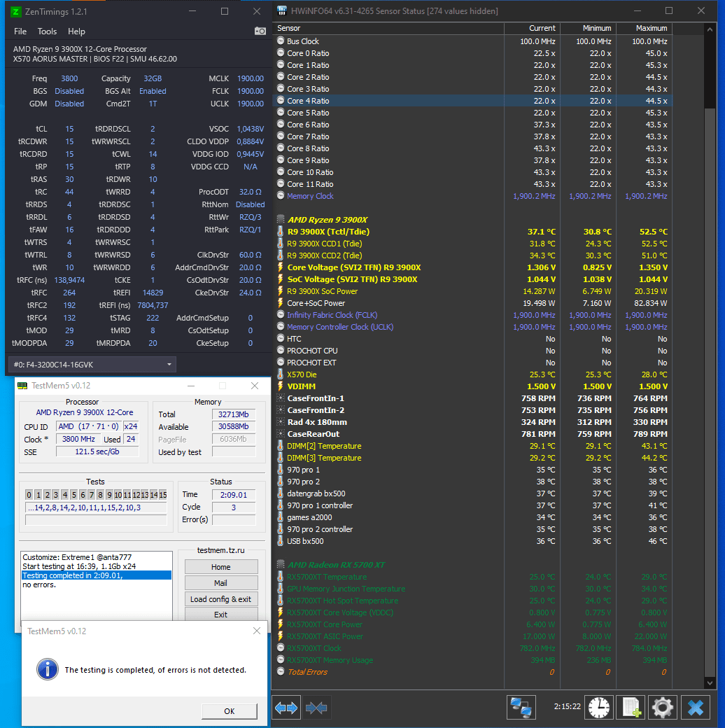Open the ZenTimings Tools menu

point(47,31)
